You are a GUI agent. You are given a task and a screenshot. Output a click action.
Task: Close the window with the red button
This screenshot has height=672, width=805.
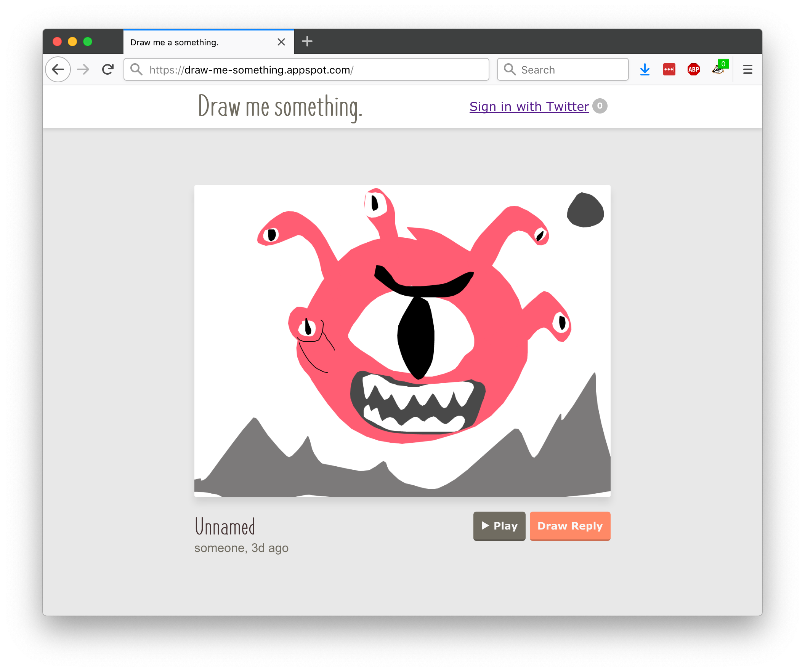coord(57,42)
